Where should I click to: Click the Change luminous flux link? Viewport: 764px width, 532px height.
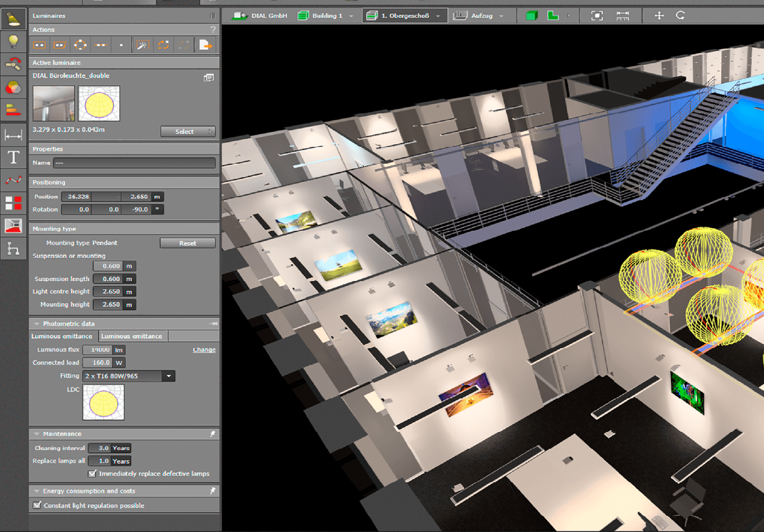204,350
